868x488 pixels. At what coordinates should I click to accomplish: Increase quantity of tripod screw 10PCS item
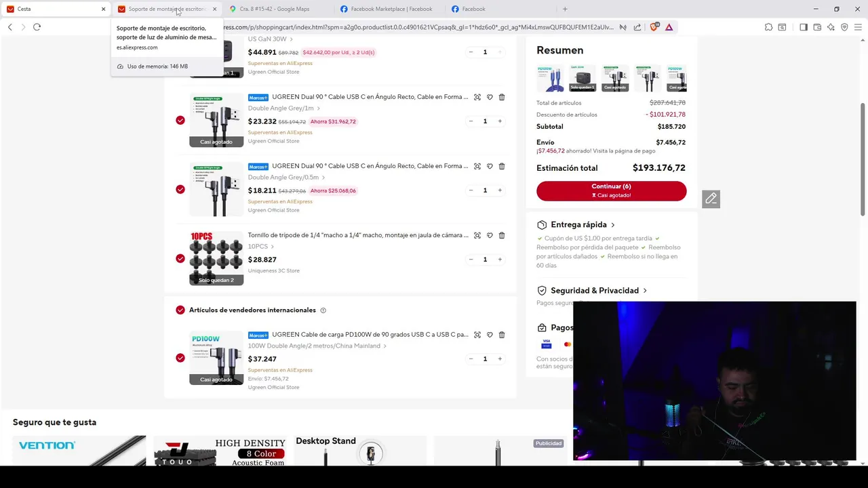500,260
